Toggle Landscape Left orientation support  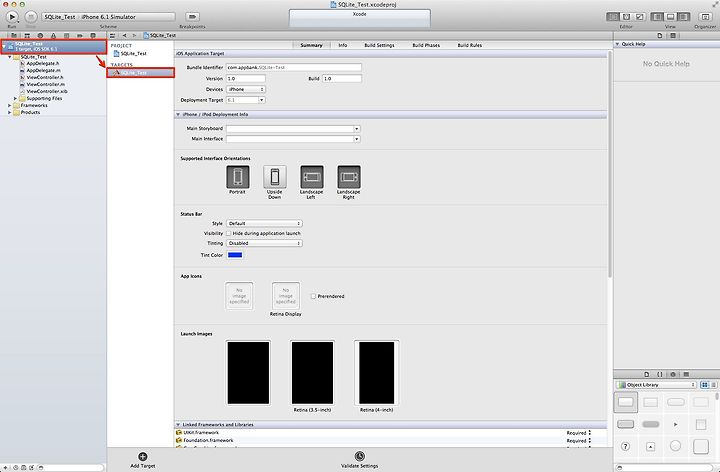pos(312,177)
